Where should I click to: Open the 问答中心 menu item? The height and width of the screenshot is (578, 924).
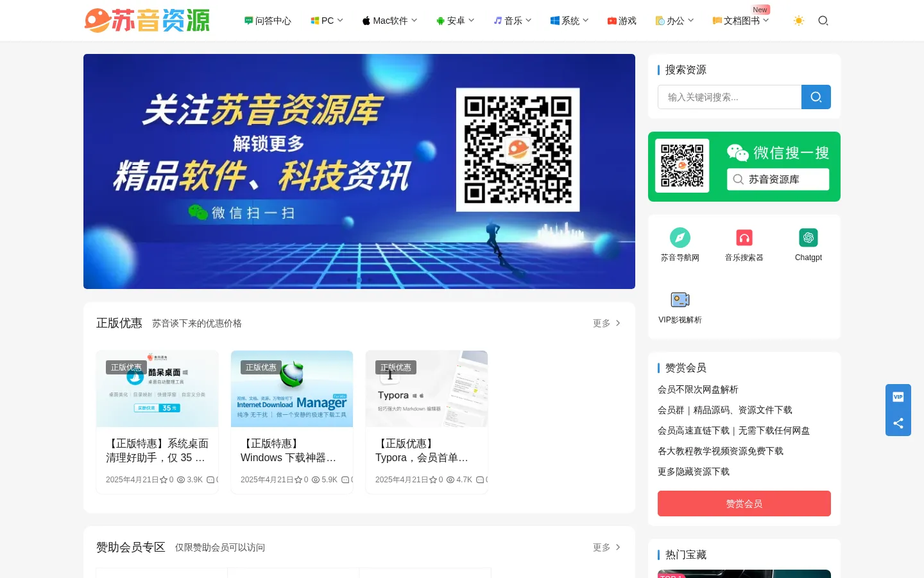pyautogui.click(x=268, y=21)
